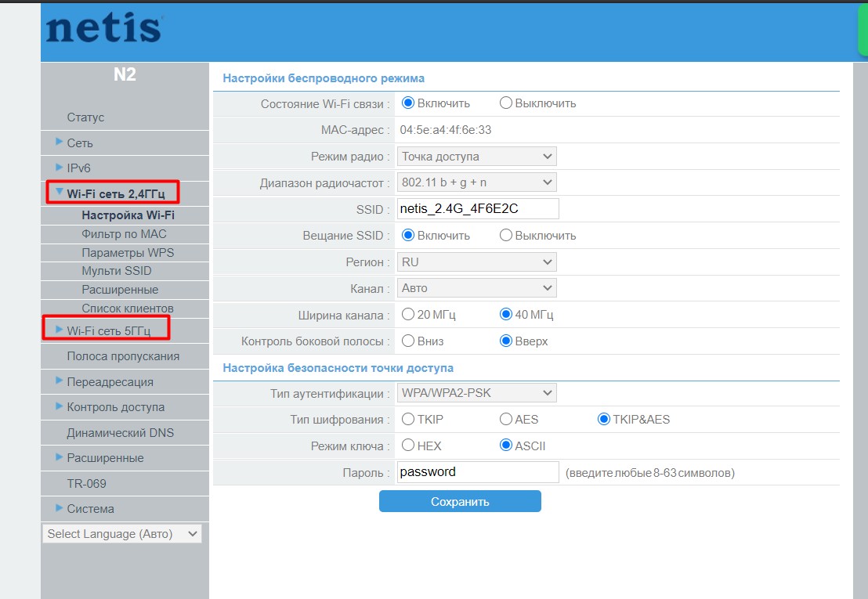
Task: Select 20 МГц channel width
Action: [x=407, y=314]
